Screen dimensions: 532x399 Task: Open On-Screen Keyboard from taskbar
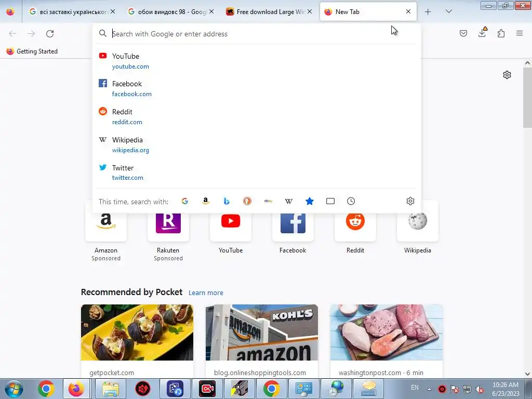click(x=368, y=389)
